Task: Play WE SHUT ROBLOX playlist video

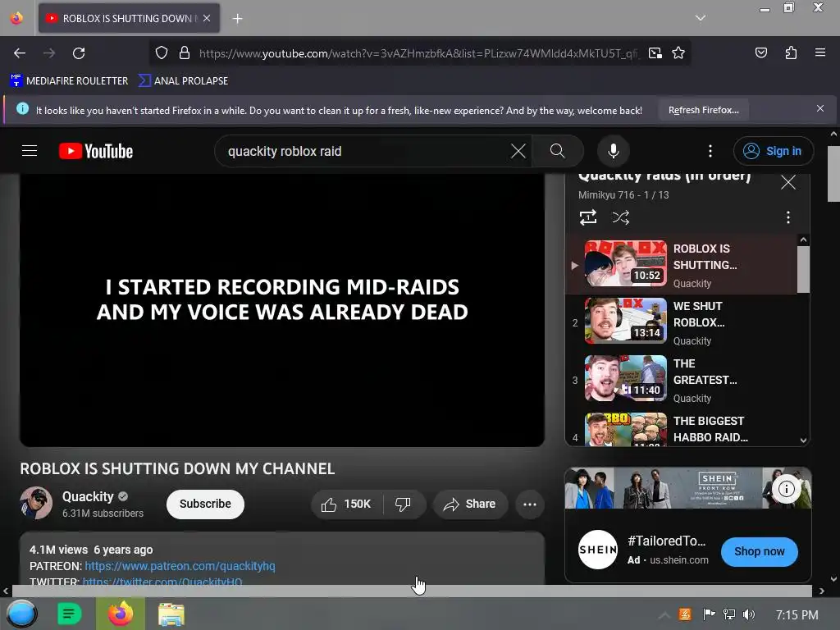Action: pyautogui.click(x=682, y=322)
